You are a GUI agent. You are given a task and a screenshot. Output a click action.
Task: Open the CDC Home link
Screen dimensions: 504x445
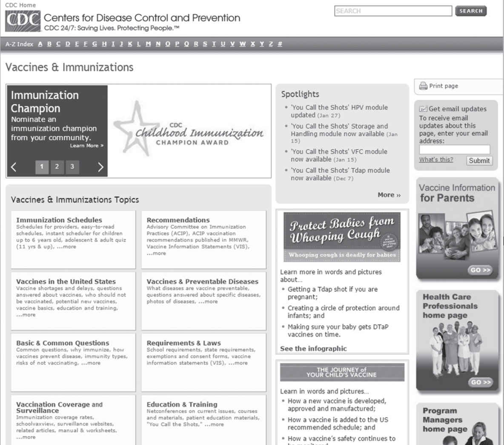coord(20,5)
